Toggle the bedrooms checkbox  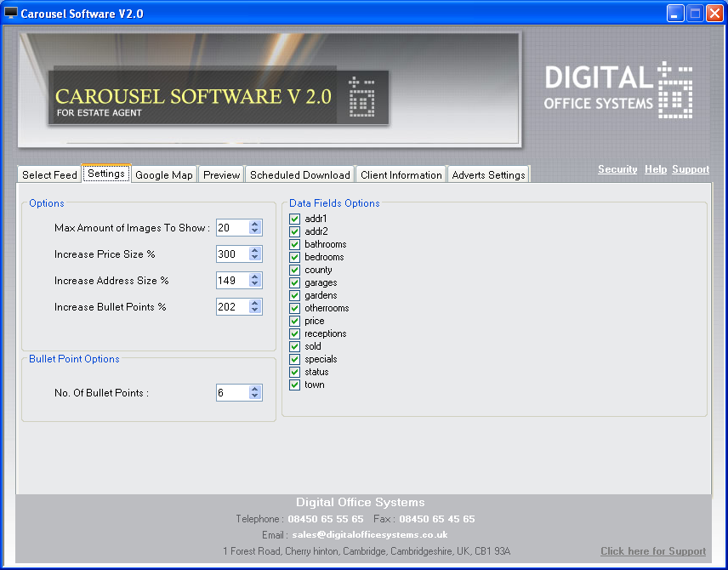pos(294,257)
